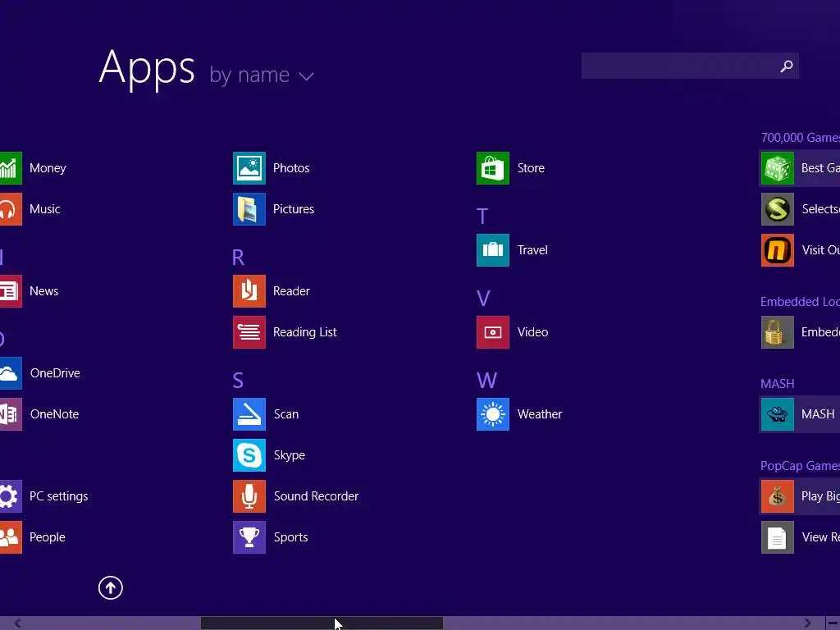Click the orange Visit Our icon

pyautogui.click(x=778, y=250)
